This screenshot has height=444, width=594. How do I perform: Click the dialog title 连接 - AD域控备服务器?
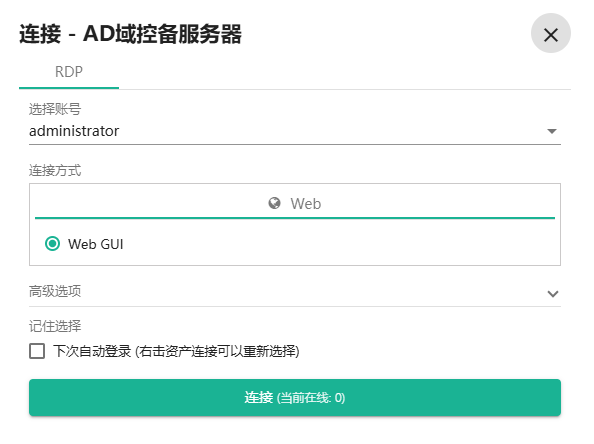131,34
